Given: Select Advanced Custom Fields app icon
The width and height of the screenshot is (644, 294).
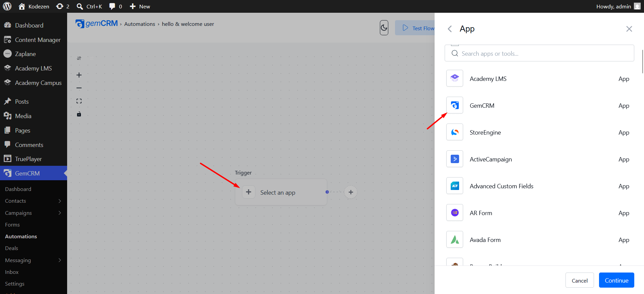Looking at the screenshot, I should click(455, 186).
